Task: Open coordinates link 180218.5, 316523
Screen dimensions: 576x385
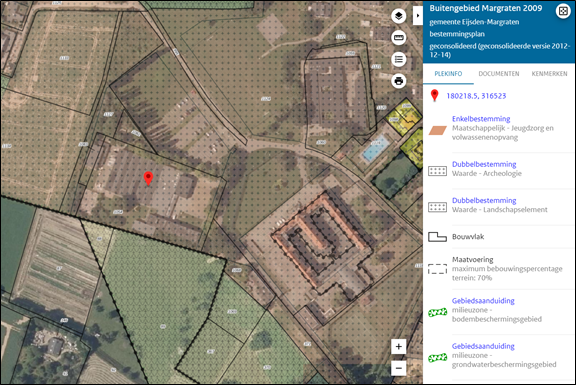Action: click(476, 96)
